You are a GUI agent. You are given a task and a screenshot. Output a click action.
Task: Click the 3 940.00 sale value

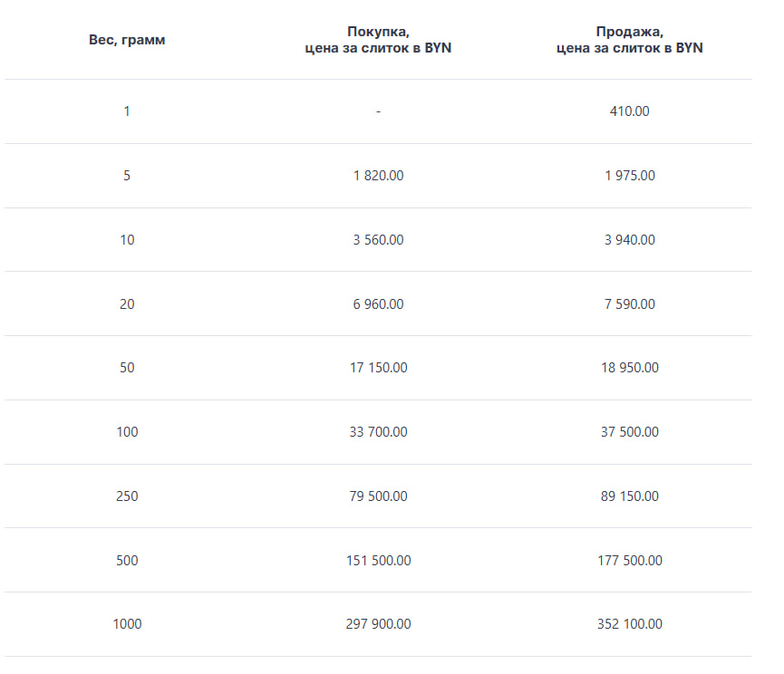630,240
